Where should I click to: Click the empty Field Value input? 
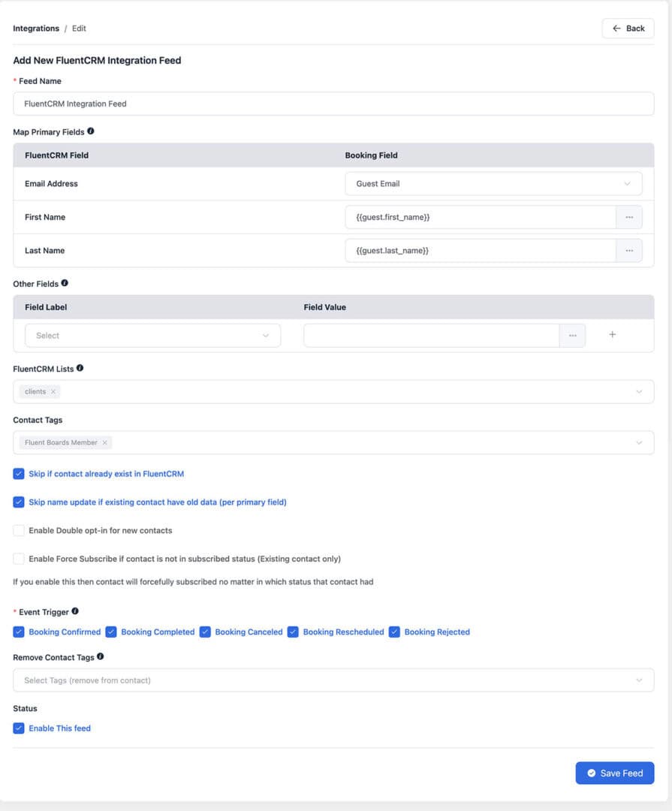click(432, 336)
